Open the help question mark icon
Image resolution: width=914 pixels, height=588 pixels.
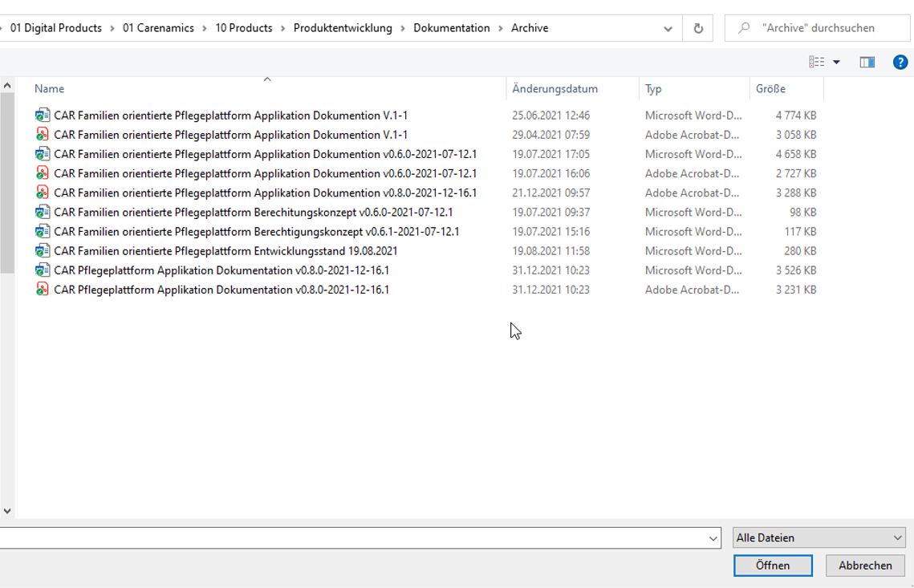[900, 62]
